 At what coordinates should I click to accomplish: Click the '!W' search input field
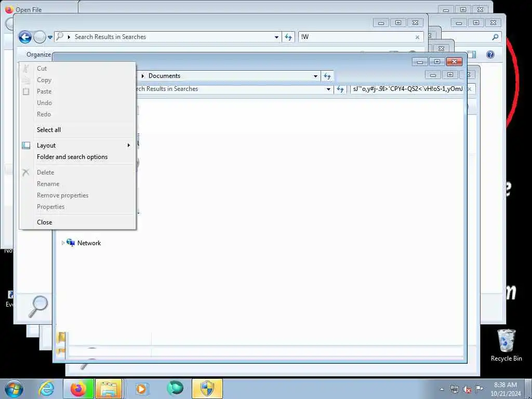tap(356, 37)
